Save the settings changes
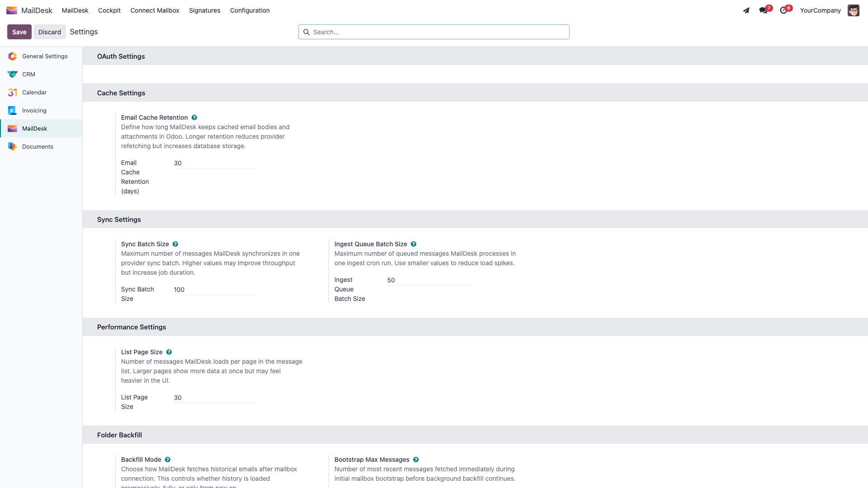This screenshot has width=868, height=488. (19, 32)
